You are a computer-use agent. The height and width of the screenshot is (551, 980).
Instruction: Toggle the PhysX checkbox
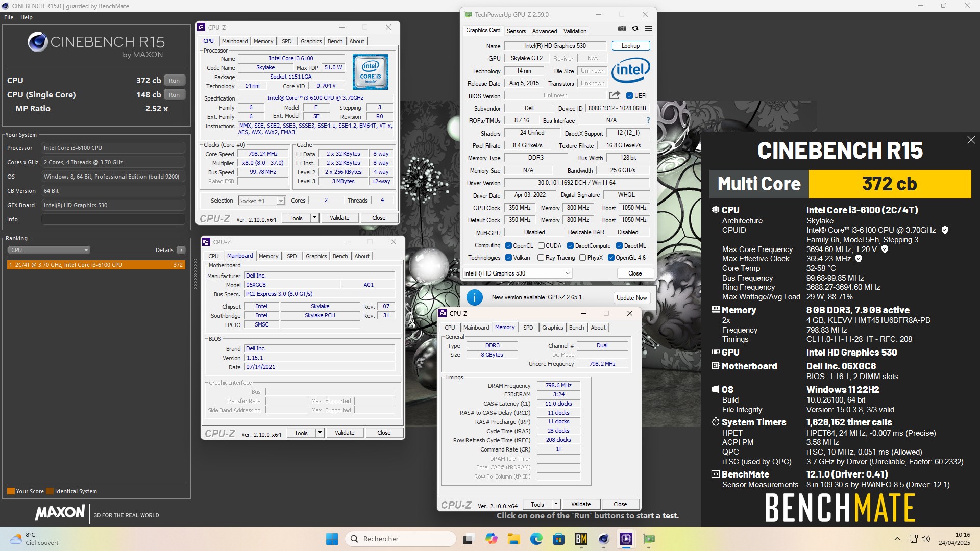582,258
